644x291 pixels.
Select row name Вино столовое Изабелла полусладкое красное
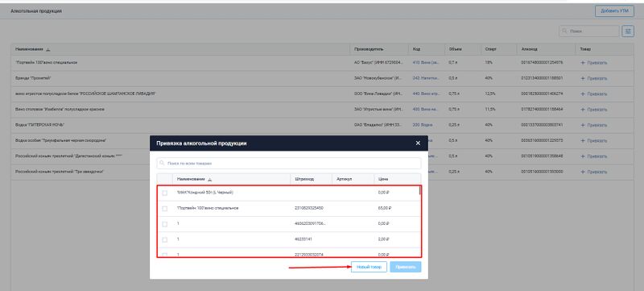pyautogui.click(x=60, y=110)
